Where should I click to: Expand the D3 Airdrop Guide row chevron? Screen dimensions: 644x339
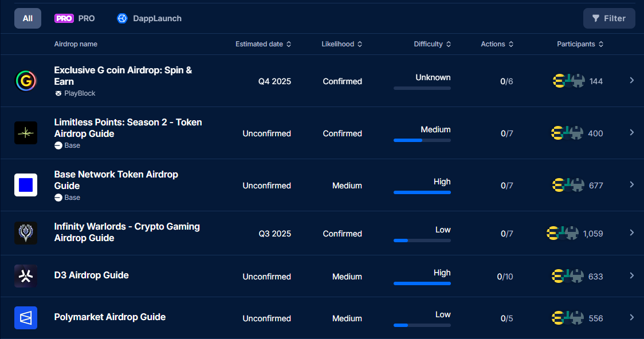[x=631, y=275]
